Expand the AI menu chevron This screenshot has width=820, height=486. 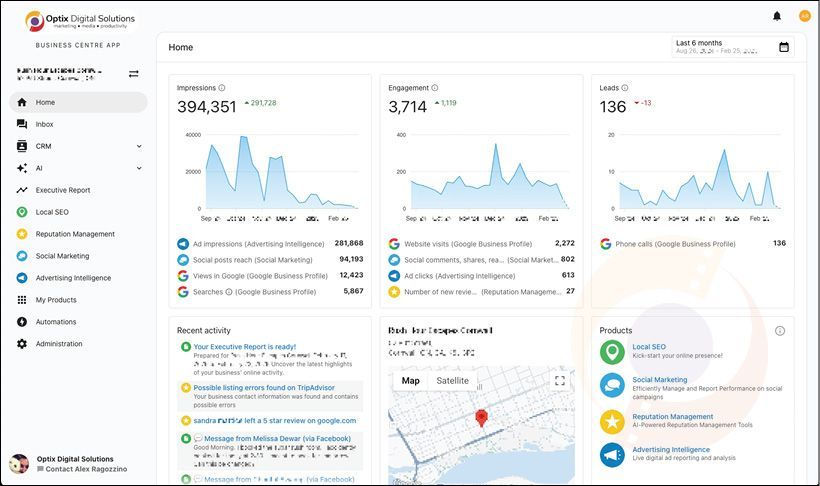click(x=139, y=168)
